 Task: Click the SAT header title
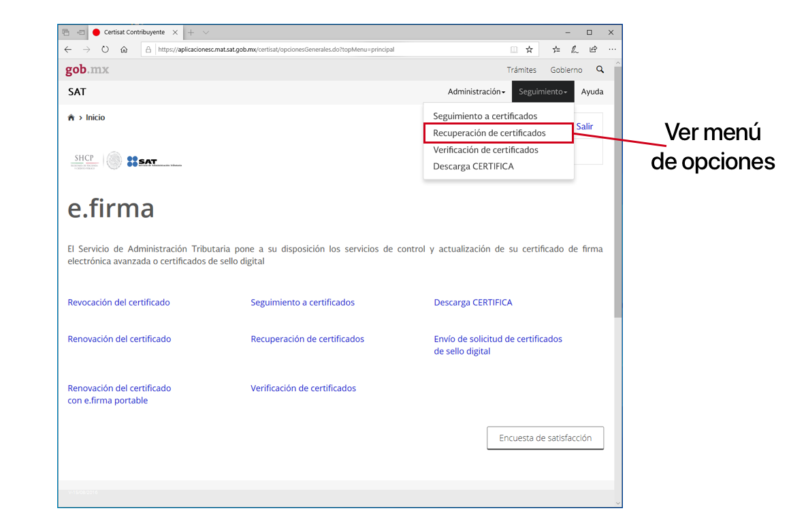[x=77, y=92]
